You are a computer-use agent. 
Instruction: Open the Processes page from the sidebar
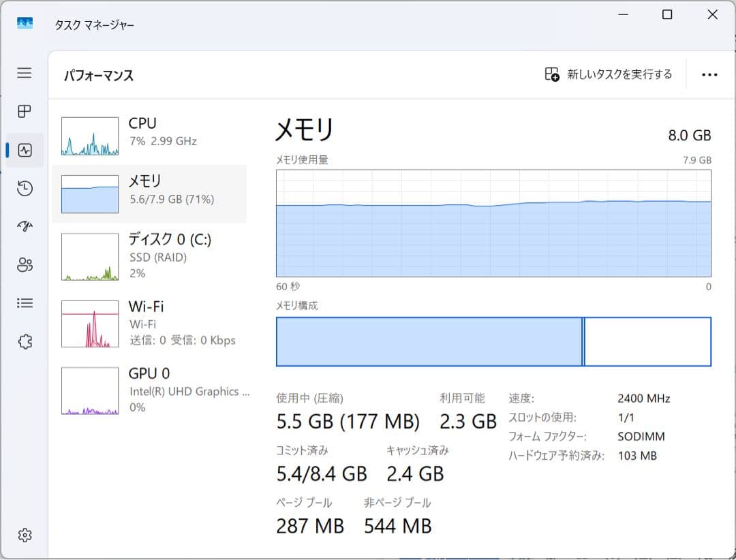[x=24, y=112]
